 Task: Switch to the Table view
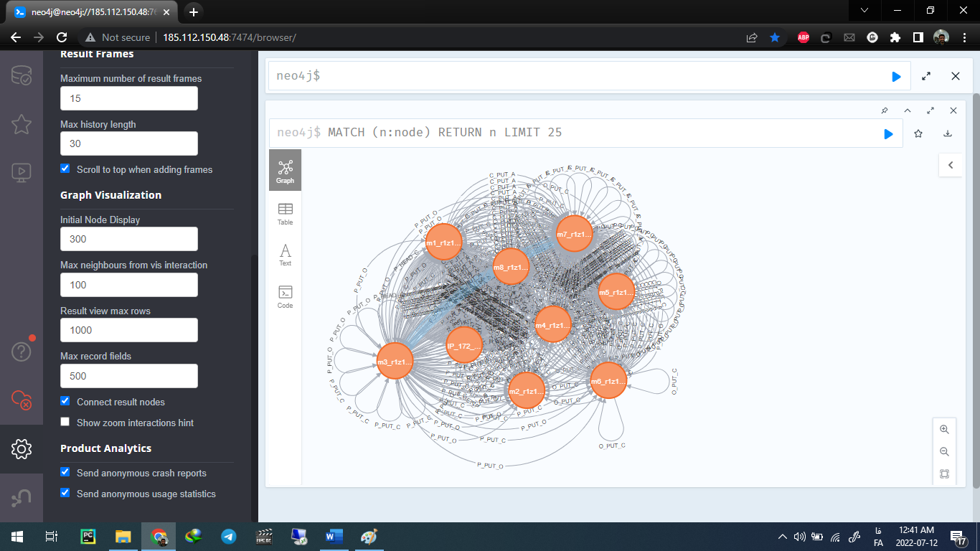[x=285, y=213]
